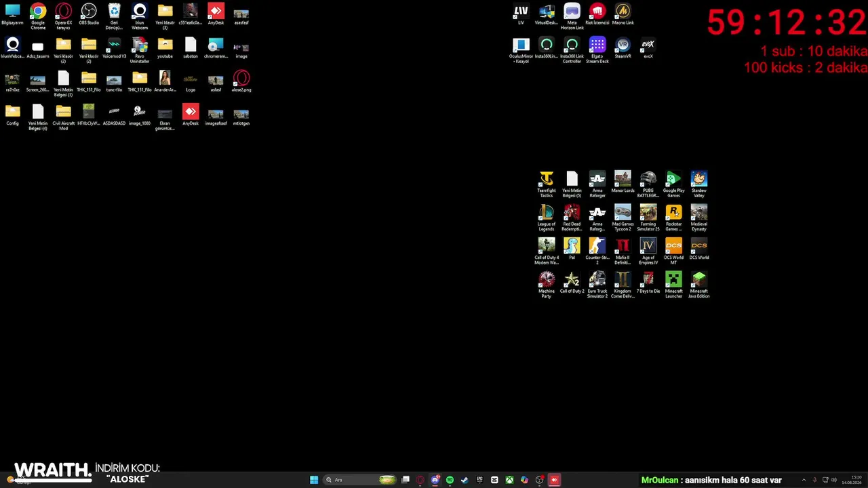
Task: Select the Riot İstemcisi shortcut
Action: click(x=597, y=14)
